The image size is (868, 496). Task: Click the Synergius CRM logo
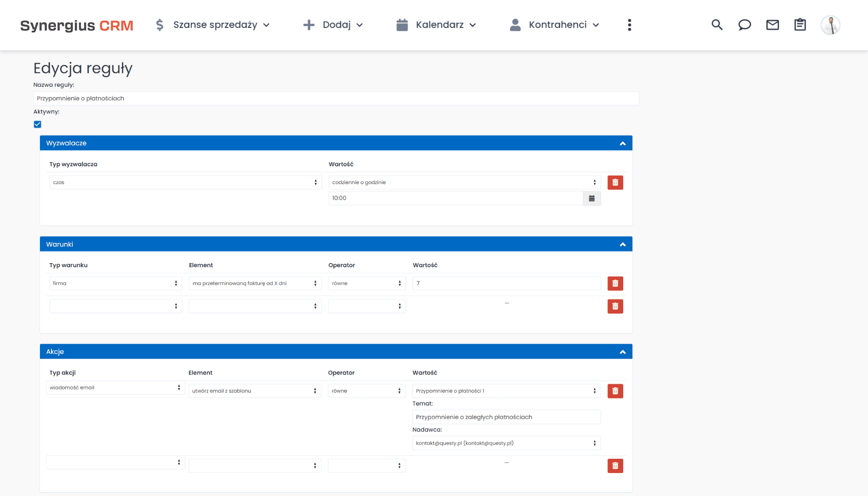(x=76, y=25)
